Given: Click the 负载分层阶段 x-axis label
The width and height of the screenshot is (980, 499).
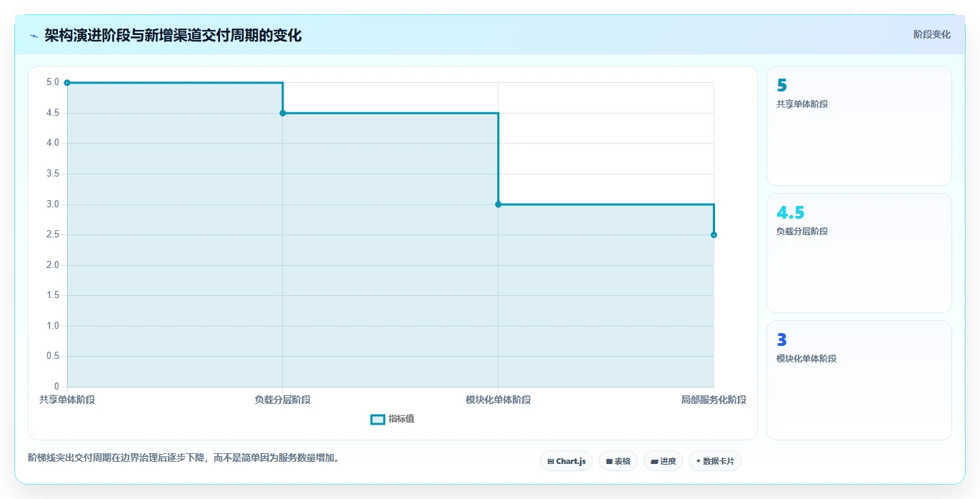Looking at the screenshot, I should pyautogui.click(x=283, y=400).
